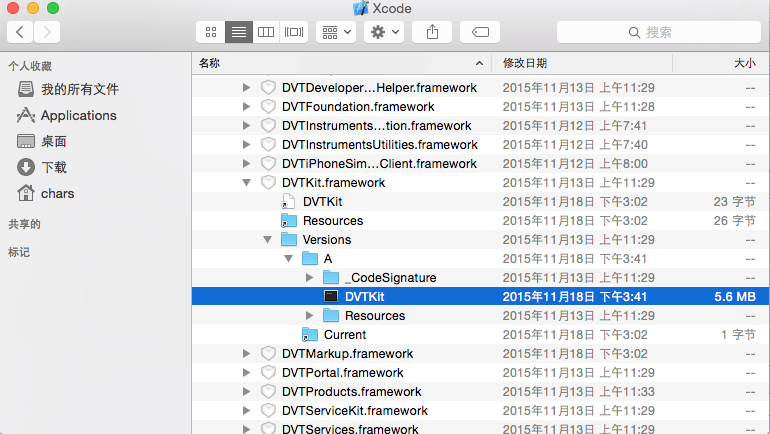
Task: Switch to list view
Action: (239, 32)
